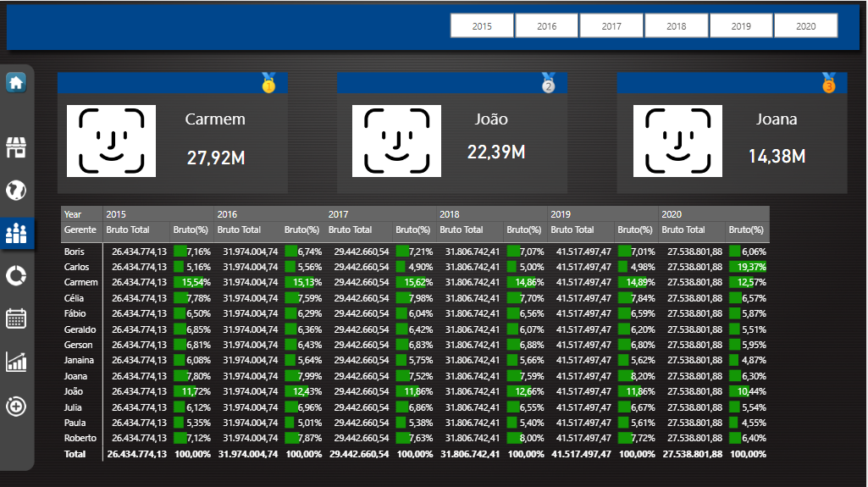Filter by year 2015 slicer button
Viewport: 868px width, 487px height.
(x=482, y=26)
